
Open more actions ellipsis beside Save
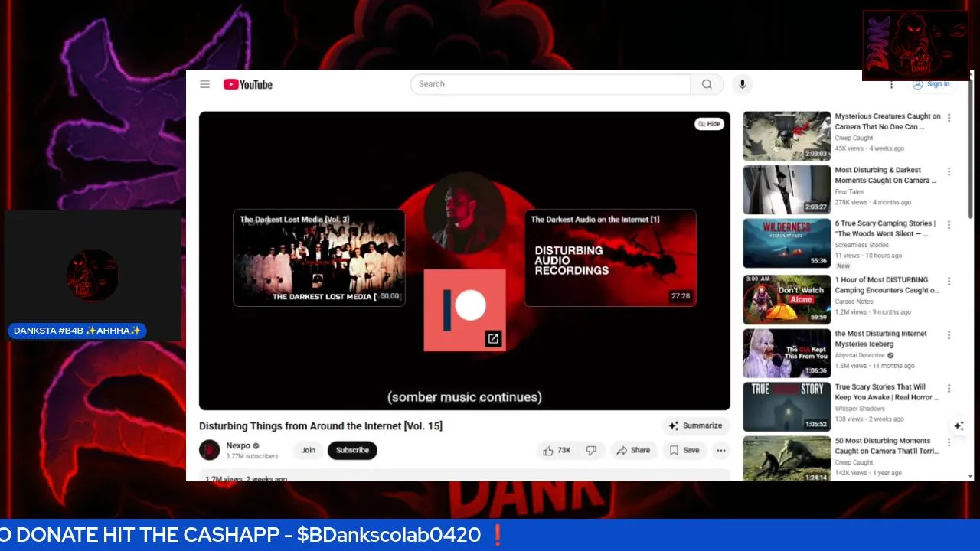(x=720, y=450)
